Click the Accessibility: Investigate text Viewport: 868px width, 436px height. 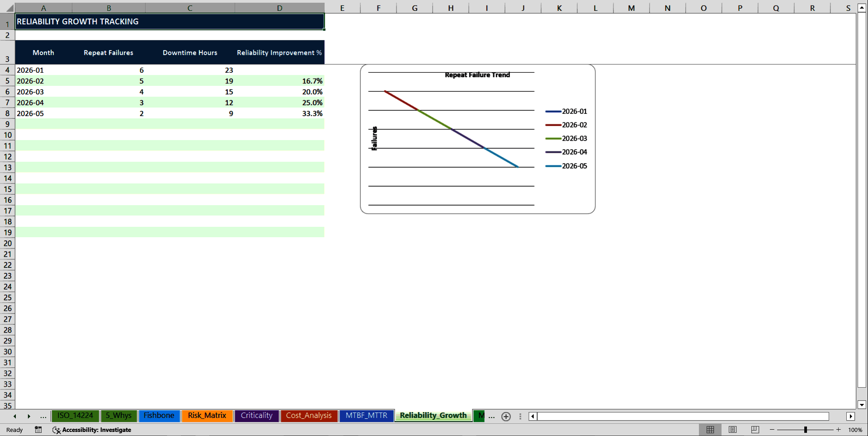click(97, 430)
